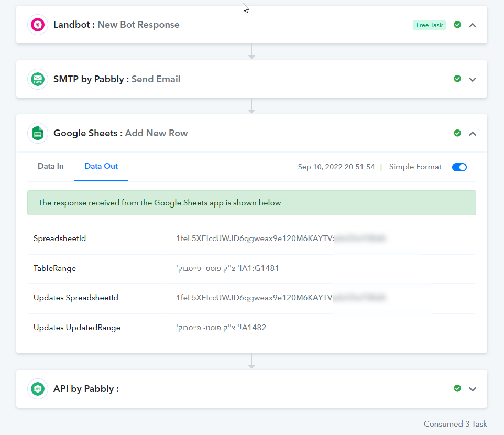Click the UpdatedRange value ending A1482
504x435 pixels.
tap(221, 328)
